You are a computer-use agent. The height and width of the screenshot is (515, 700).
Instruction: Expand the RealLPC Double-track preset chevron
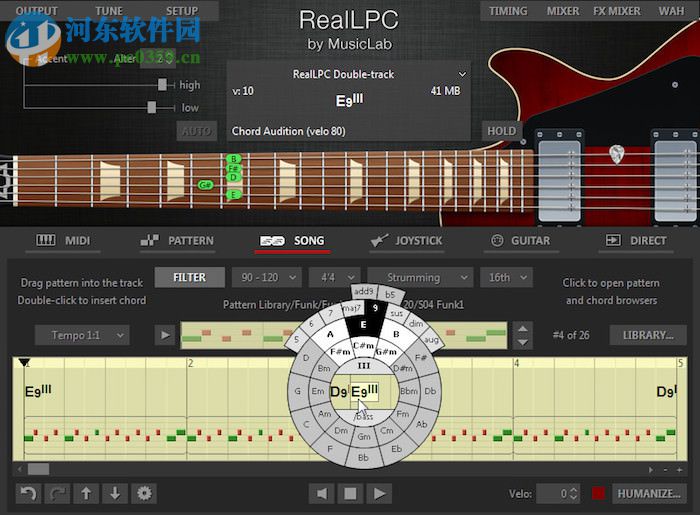(x=462, y=74)
